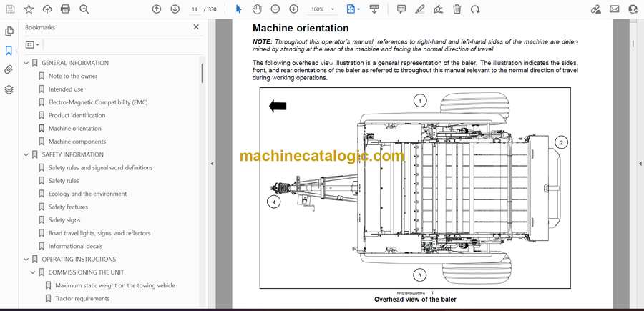Screen dimensions: 644x311
Task: Open the Attachments paperclip panel
Action: click(x=9, y=70)
